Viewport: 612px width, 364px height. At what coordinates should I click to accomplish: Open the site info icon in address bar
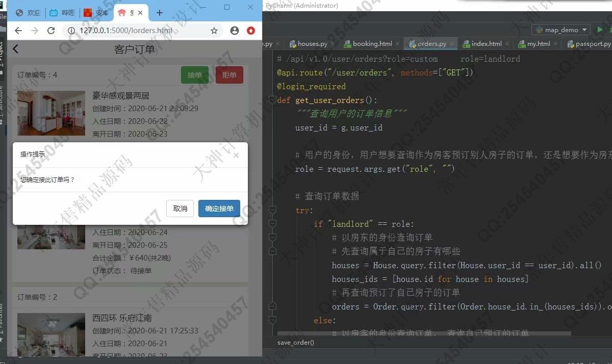[72, 31]
